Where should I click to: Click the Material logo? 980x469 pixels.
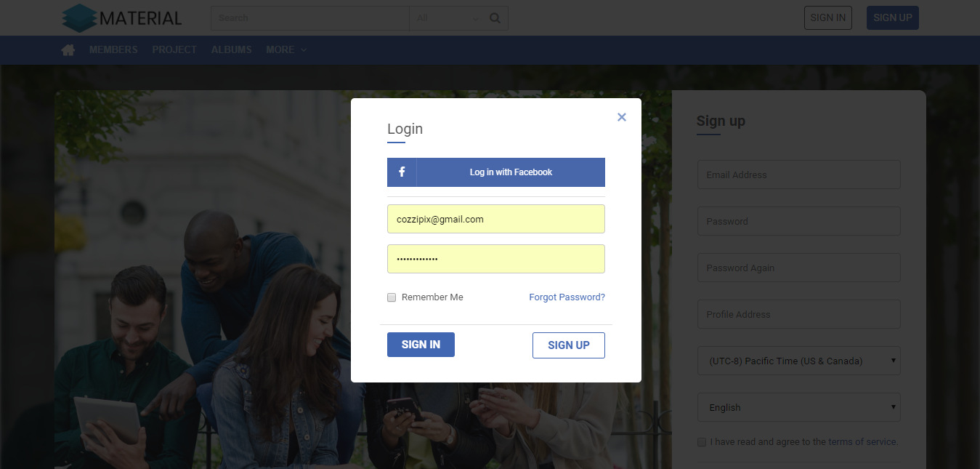coord(121,18)
